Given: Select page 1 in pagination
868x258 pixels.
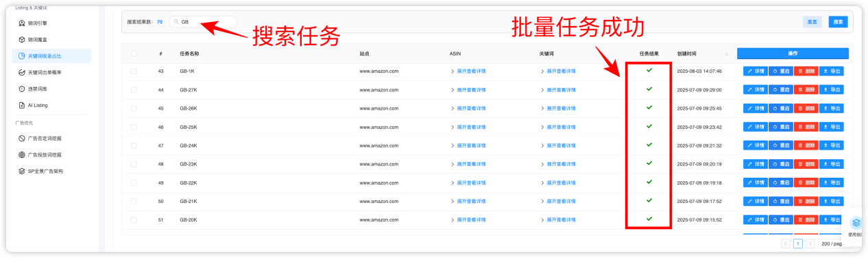Looking at the screenshot, I should pos(798,244).
